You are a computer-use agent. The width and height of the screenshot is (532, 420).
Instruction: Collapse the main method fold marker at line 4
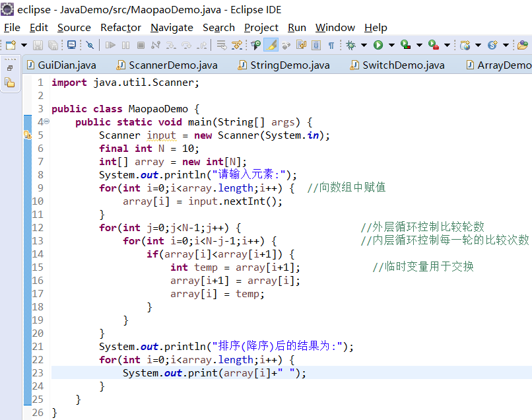[46, 122]
